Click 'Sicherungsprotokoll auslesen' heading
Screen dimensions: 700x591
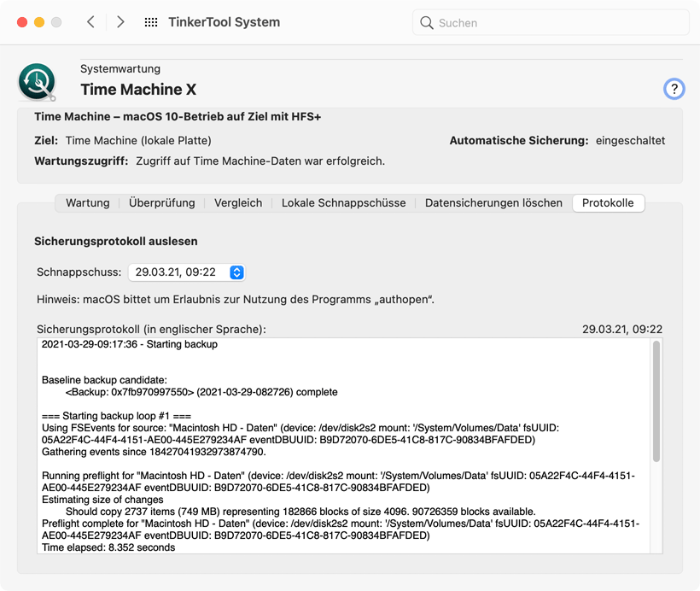[115, 241]
